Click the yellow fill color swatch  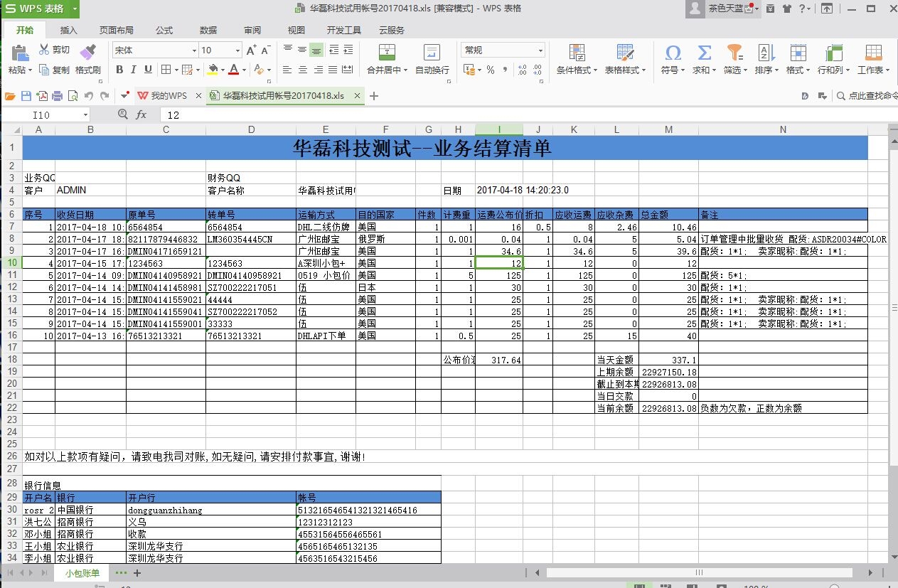[x=212, y=70]
